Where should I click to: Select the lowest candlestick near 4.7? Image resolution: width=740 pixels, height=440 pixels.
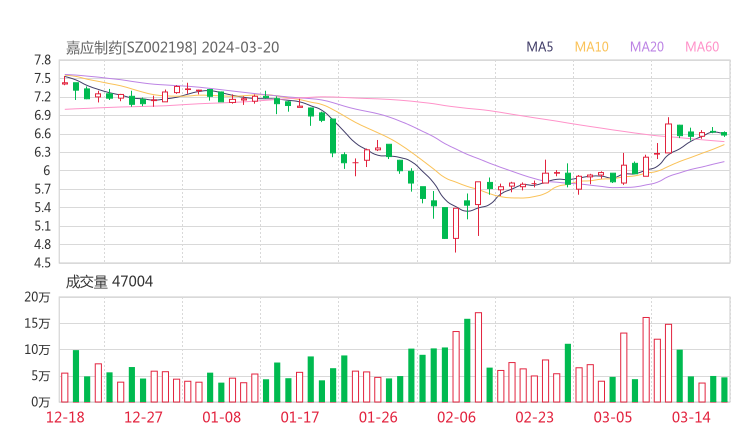click(456, 236)
